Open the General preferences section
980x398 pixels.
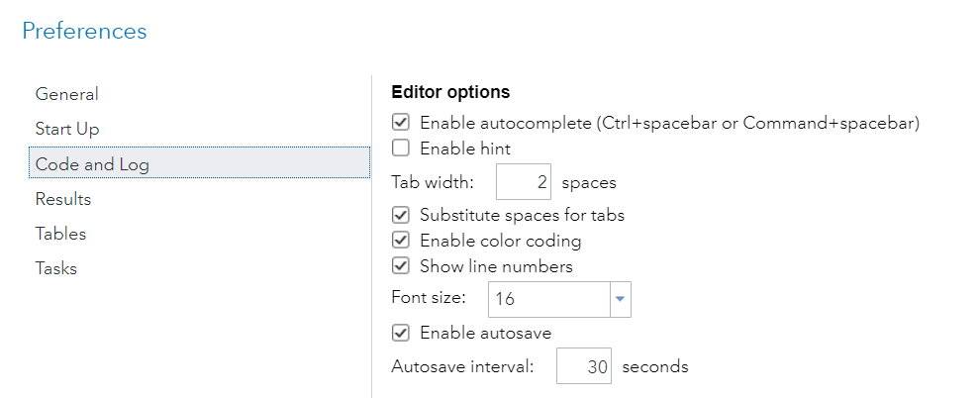point(67,95)
